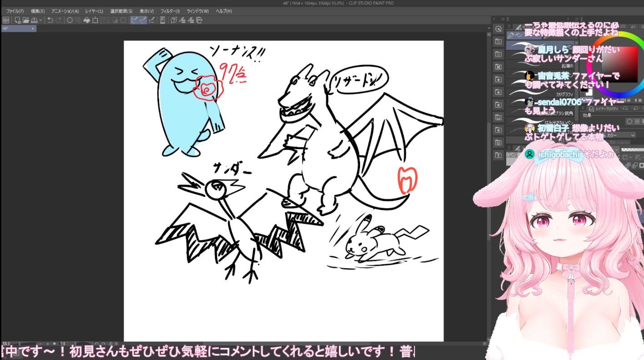
Task: Click the Fill bucket icon in command bar
Action: click(87, 20)
